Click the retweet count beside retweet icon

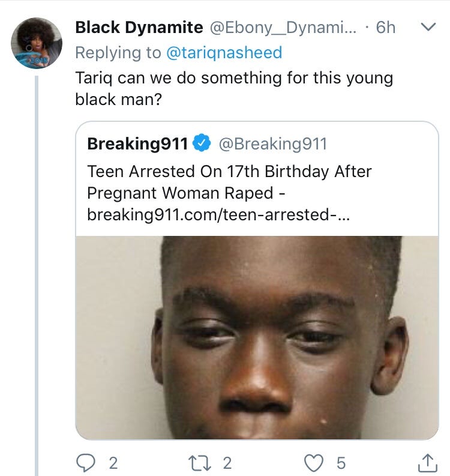pos(227,463)
